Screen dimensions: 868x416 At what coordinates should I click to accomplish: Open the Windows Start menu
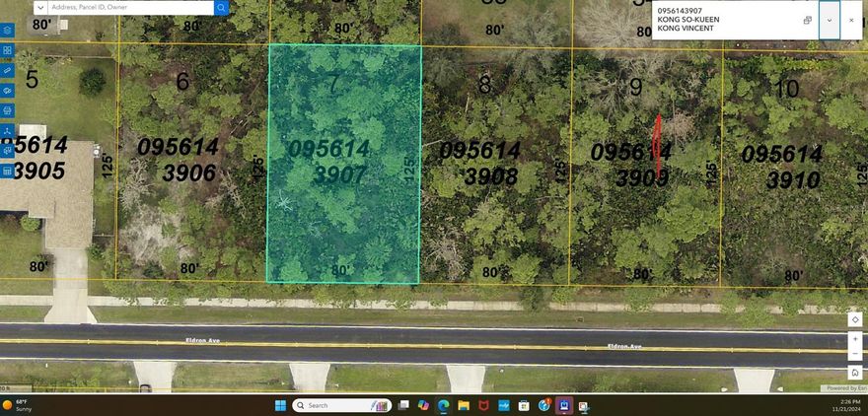pos(279,405)
